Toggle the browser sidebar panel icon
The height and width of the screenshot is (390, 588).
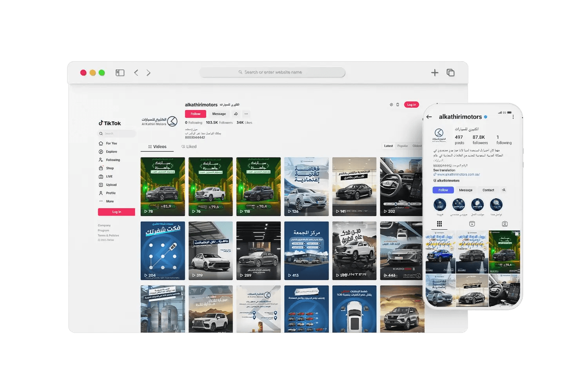click(x=120, y=73)
